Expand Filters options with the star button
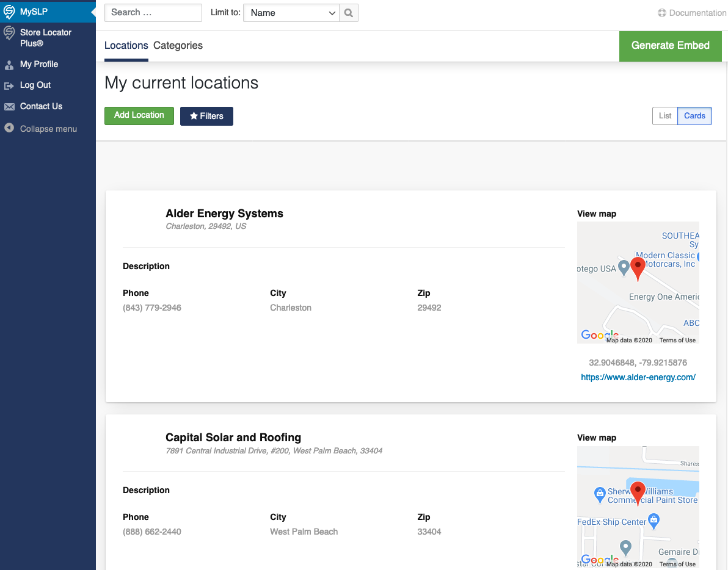The image size is (728, 570). (194, 116)
